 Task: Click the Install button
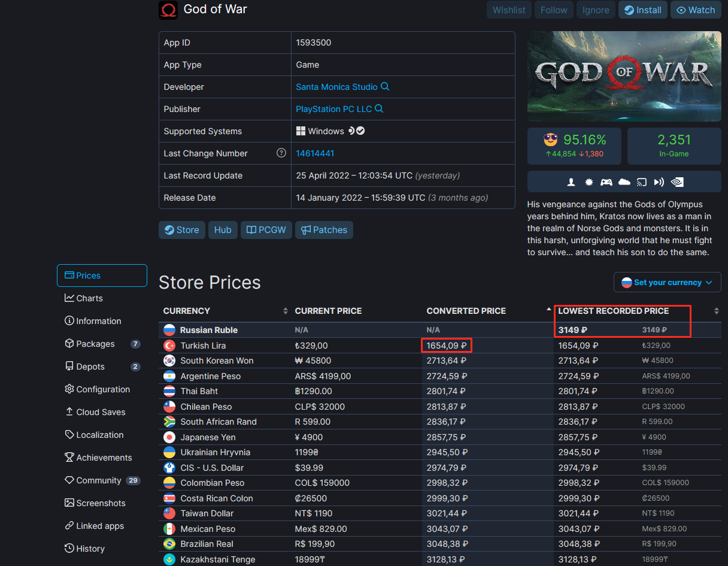pyautogui.click(x=643, y=10)
